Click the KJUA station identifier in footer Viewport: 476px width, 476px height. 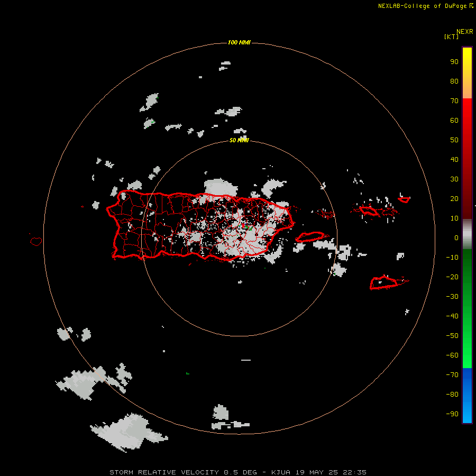pos(280,472)
